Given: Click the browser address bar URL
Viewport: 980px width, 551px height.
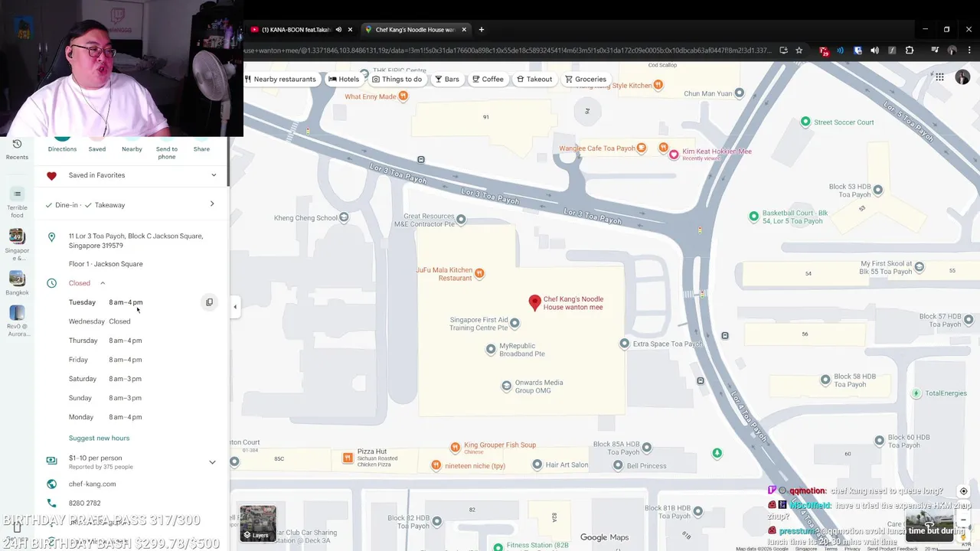Looking at the screenshot, I should click(x=508, y=51).
